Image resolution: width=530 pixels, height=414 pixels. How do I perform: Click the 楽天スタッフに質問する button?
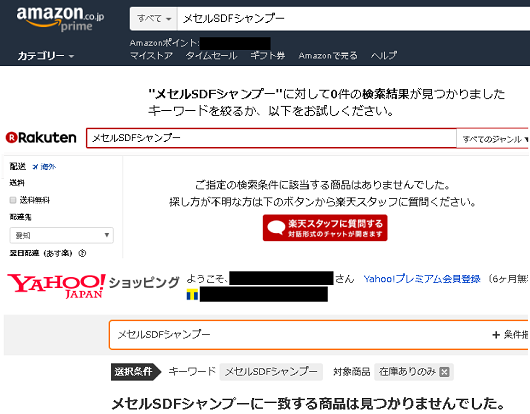[325, 228]
